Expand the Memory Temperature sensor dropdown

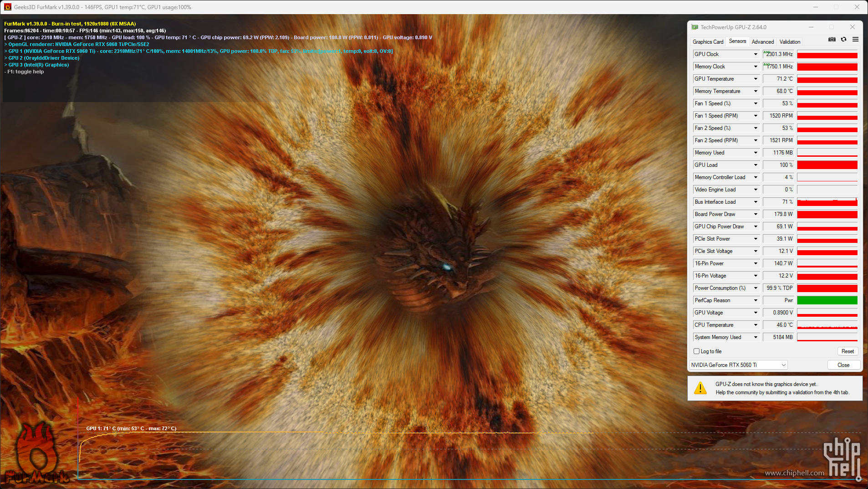(x=756, y=91)
